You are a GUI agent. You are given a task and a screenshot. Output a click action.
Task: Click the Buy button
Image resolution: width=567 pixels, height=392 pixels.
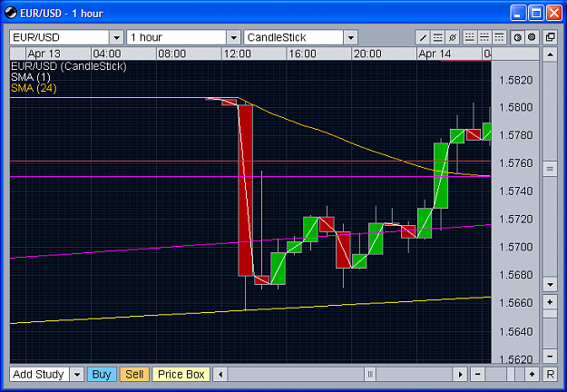point(102,374)
